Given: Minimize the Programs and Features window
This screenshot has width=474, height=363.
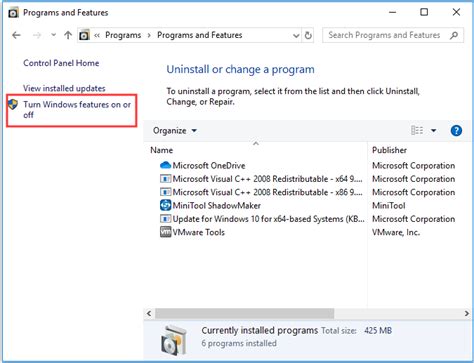Looking at the screenshot, I should (393, 13).
